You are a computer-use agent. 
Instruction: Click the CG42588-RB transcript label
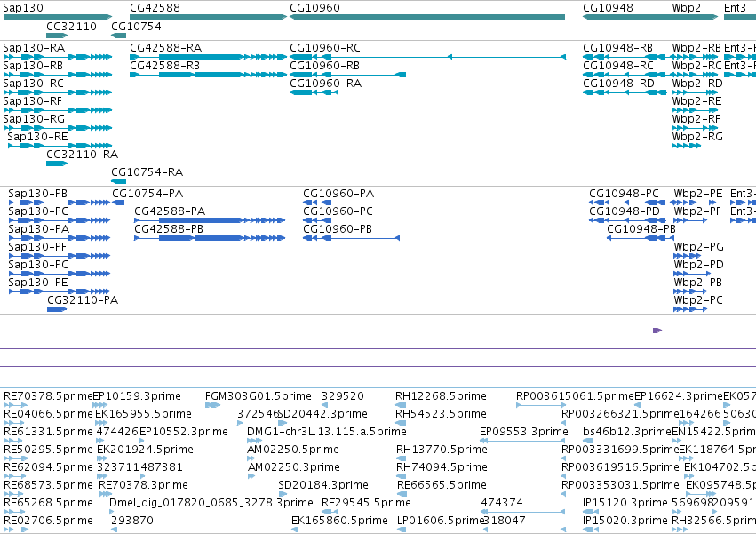click(x=165, y=66)
